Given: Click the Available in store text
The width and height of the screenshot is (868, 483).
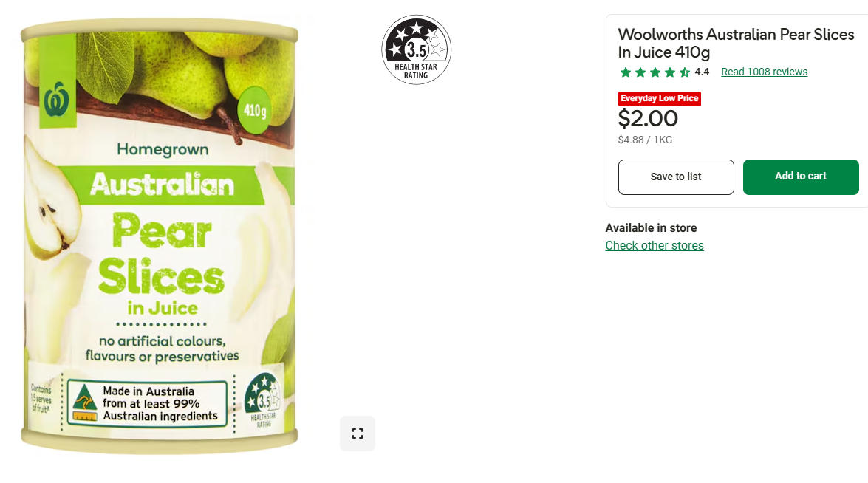Looking at the screenshot, I should 651,228.
